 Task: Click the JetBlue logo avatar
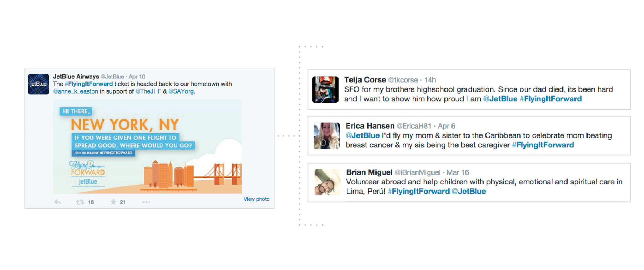click(x=39, y=84)
